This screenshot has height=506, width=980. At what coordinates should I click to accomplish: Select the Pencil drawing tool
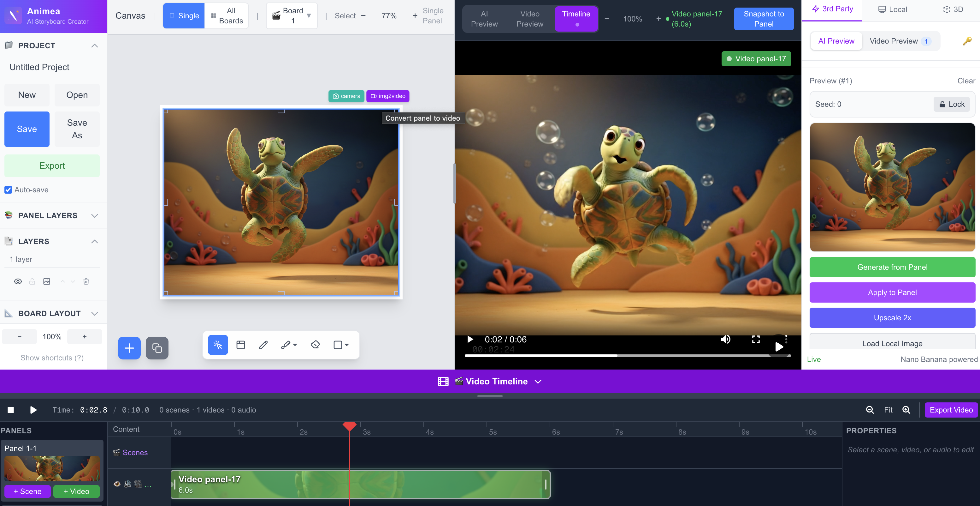pos(263,345)
